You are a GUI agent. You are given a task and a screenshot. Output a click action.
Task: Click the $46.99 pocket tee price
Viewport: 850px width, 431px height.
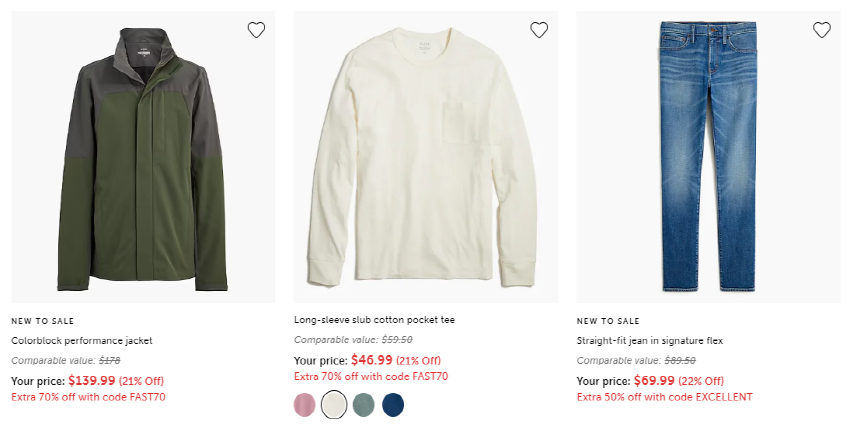[371, 359]
